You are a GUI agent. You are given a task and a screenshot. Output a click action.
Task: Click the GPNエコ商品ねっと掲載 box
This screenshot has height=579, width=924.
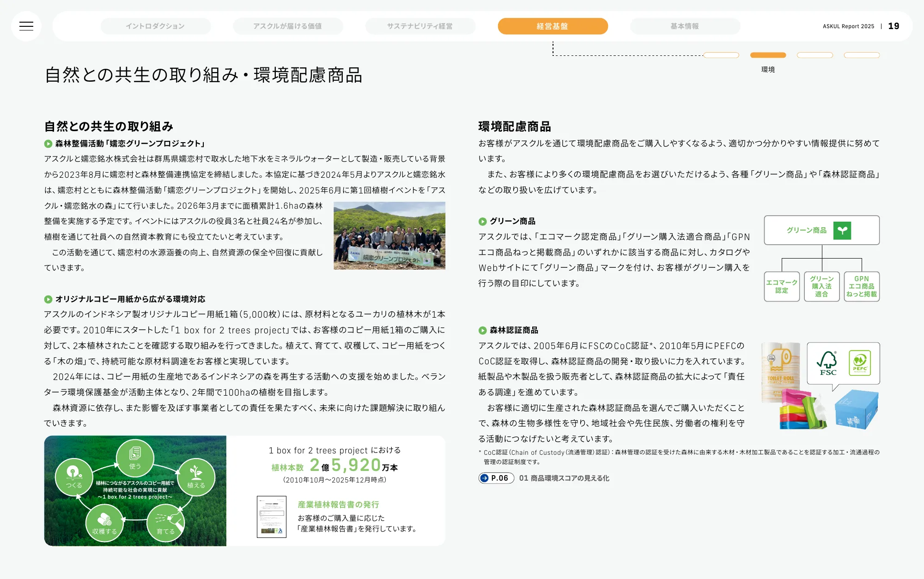(x=862, y=287)
